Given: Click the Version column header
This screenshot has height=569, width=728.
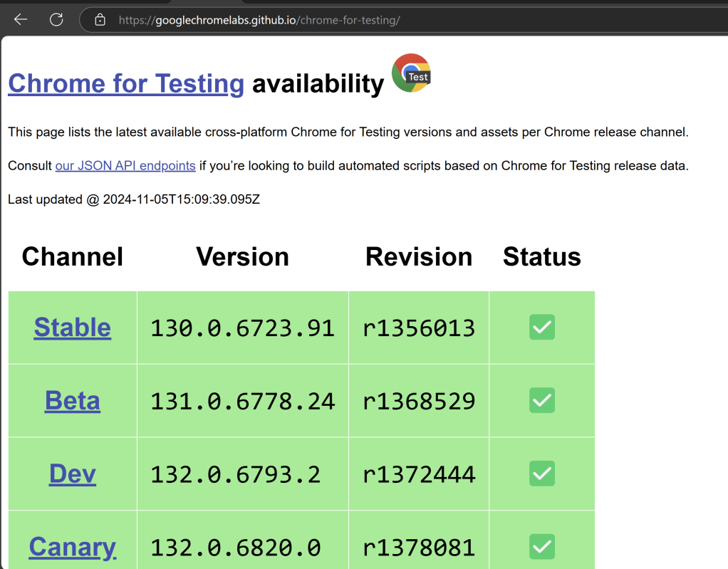Looking at the screenshot, I should pos(242,257).
